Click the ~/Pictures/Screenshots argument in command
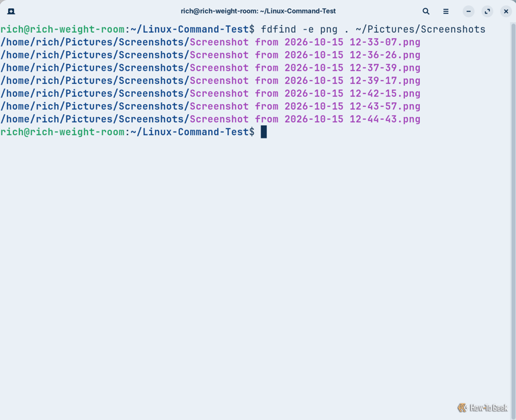Screen dimensions: 516x420 pyautogui.click(x=420, y=30)
